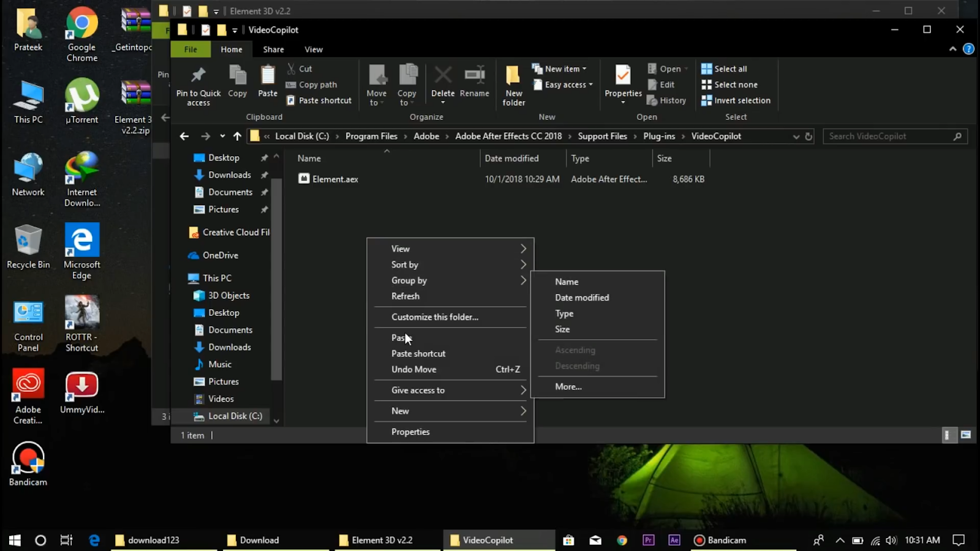Open the Easy access dropdown
Viewport: 980px width, 551px height.
point(563,84)
